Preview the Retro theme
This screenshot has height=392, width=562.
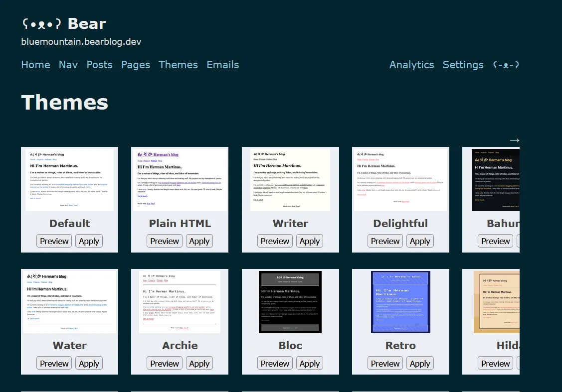385,364
